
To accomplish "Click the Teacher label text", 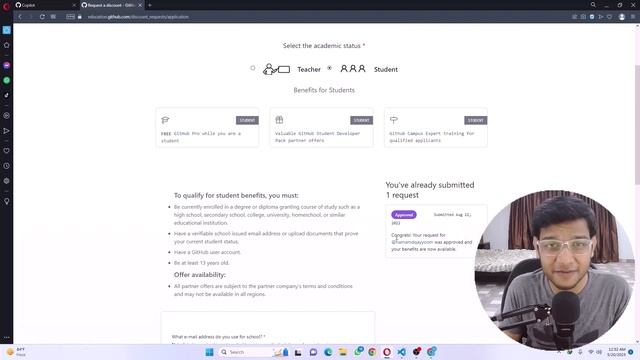I will pos(309,69).
